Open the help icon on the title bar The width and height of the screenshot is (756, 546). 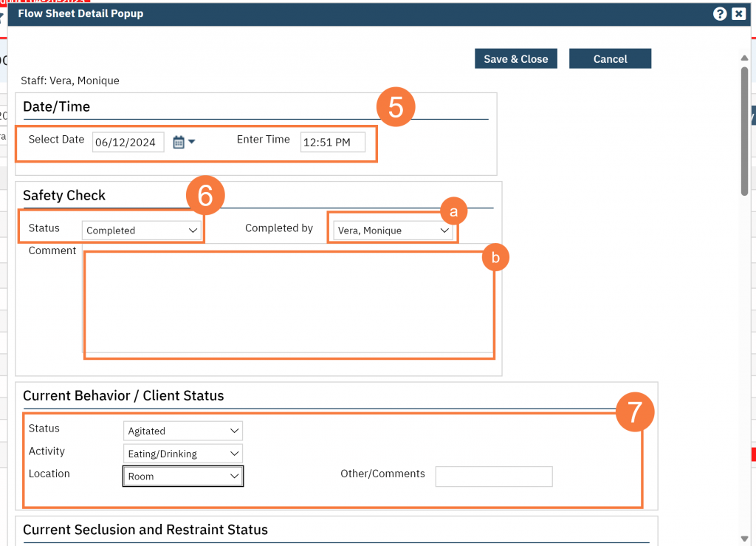pos(720,13)
